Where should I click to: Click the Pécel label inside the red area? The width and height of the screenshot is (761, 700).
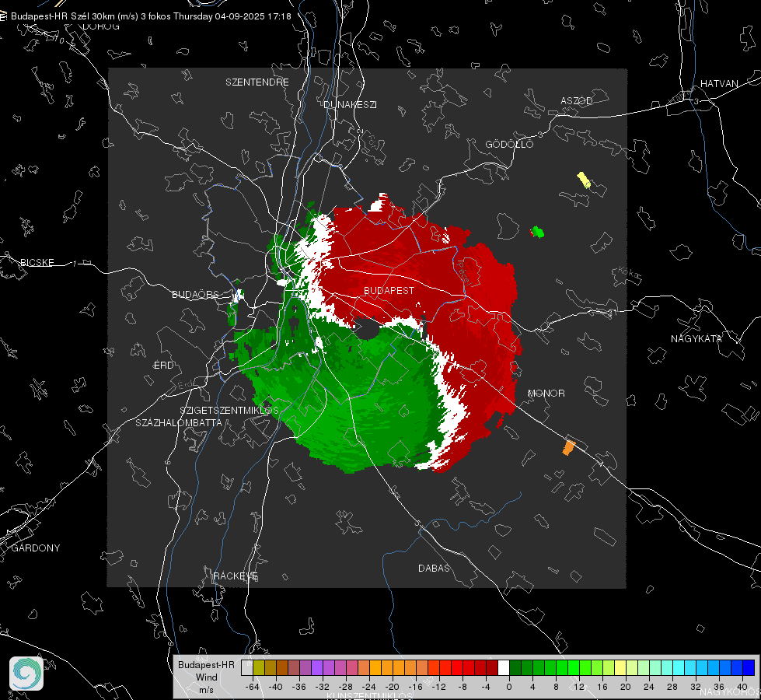coord(463,272)
